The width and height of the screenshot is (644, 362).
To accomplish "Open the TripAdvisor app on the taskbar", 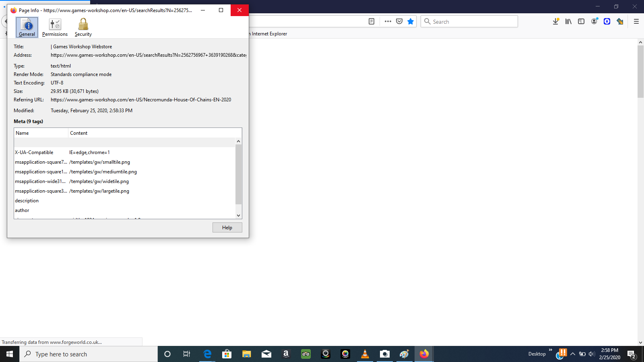I will point(306,354).
